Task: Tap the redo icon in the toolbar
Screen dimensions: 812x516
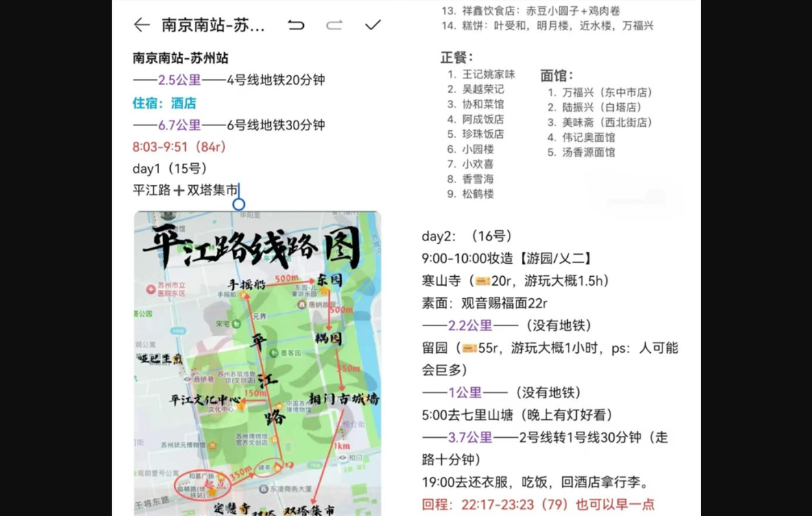Action: coord(334,25)
